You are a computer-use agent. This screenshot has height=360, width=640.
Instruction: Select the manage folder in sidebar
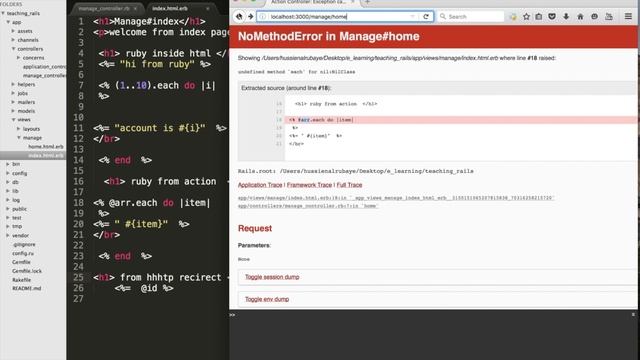pos(32,138)
